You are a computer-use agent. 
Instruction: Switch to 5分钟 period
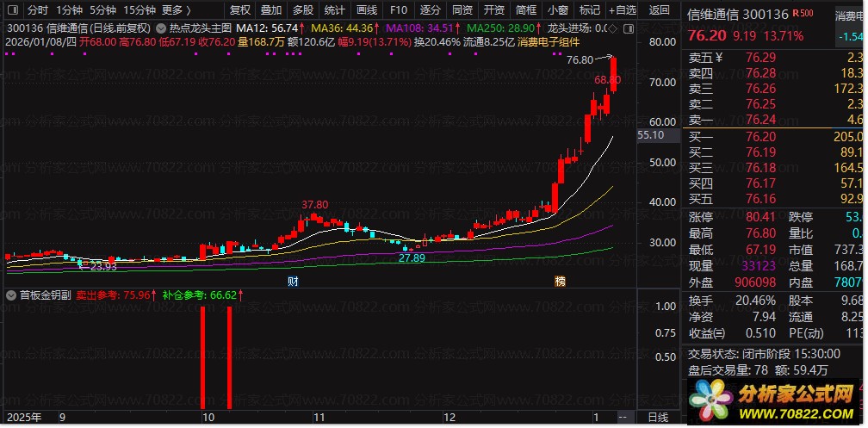103,10
